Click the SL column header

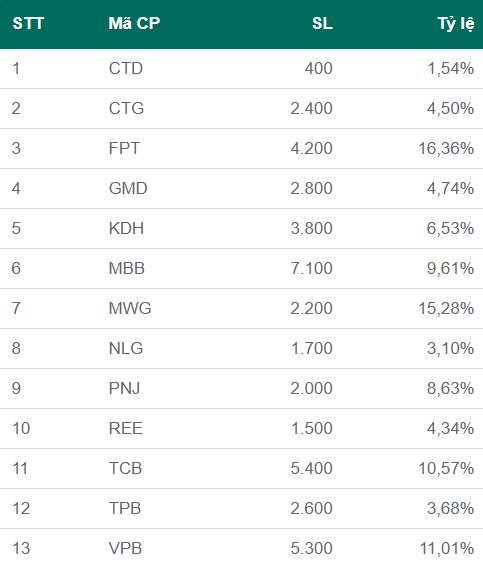[322, 24]
